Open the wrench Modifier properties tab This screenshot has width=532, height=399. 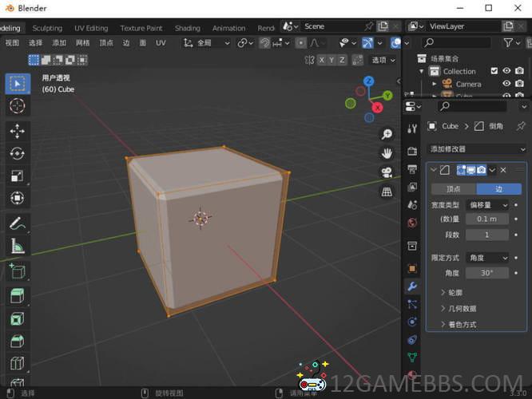tap(412, 286)
